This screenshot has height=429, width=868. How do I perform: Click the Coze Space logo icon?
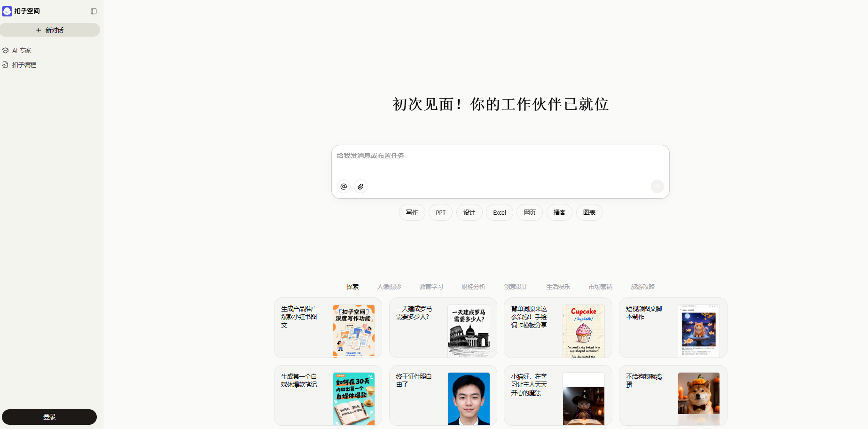pos(7,11)
